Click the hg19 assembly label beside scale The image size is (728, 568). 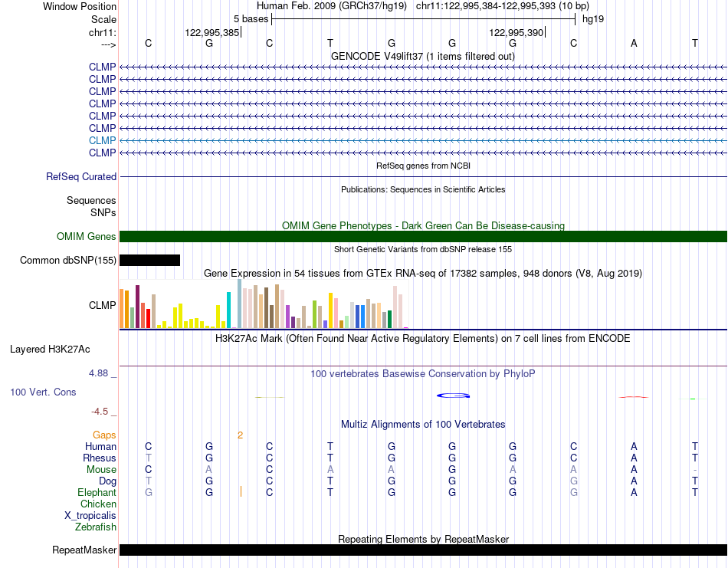(593, 19)
